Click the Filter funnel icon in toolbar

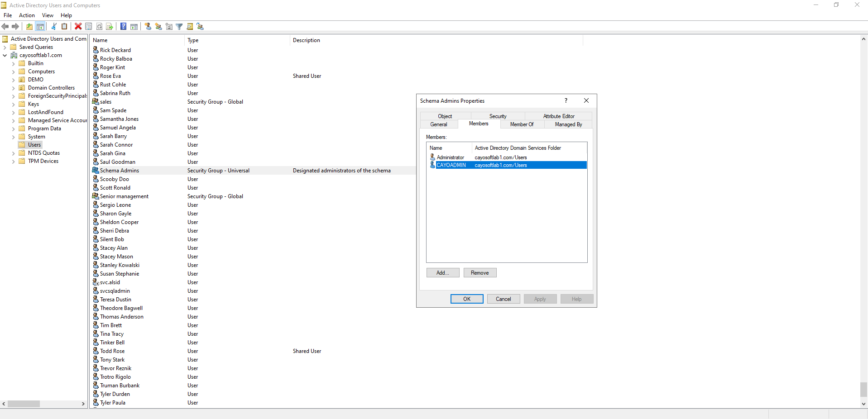click(x=179, y=27)
